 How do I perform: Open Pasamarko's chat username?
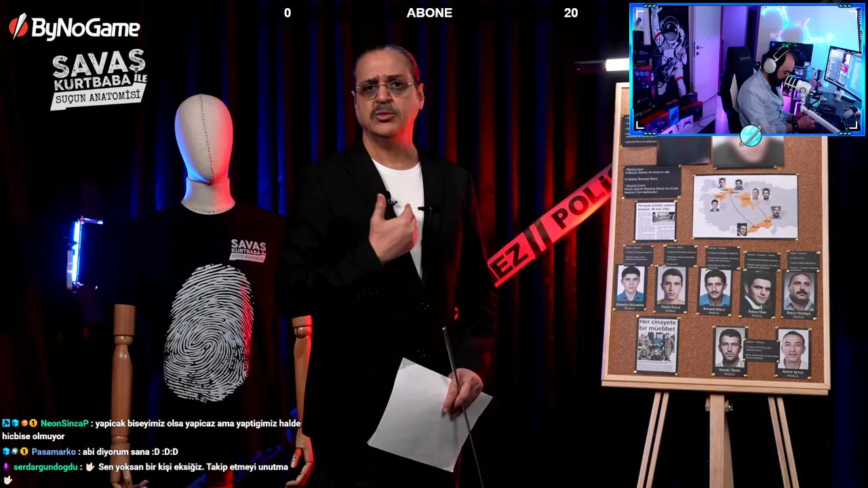(x=54, y=451)
